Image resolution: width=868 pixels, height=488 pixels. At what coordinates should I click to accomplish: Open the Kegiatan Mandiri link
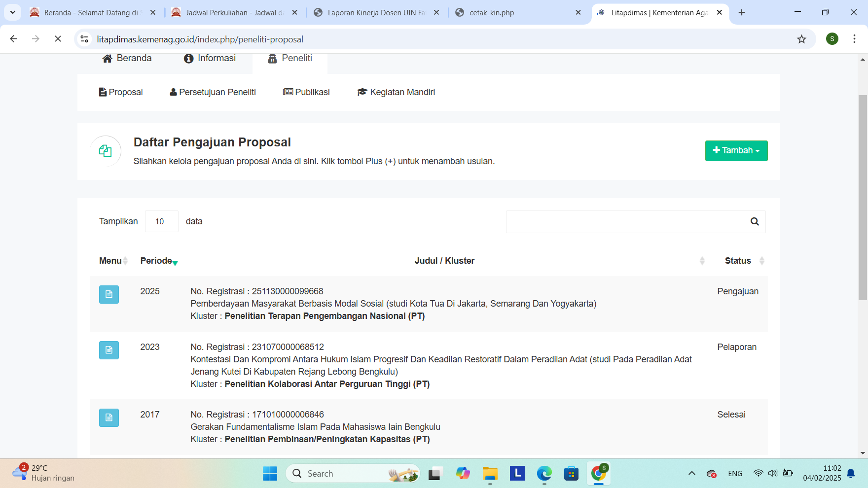[396, 92]
